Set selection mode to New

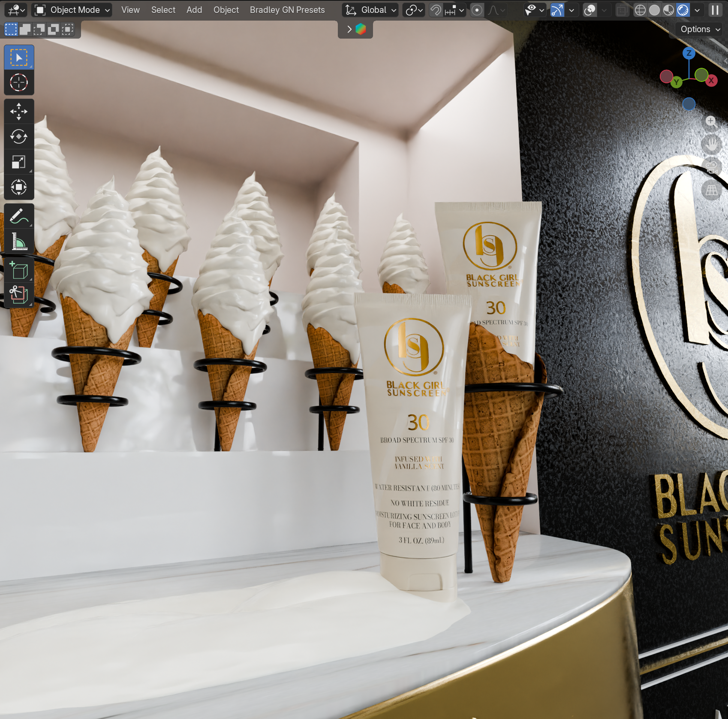click(x=11, y=29)
